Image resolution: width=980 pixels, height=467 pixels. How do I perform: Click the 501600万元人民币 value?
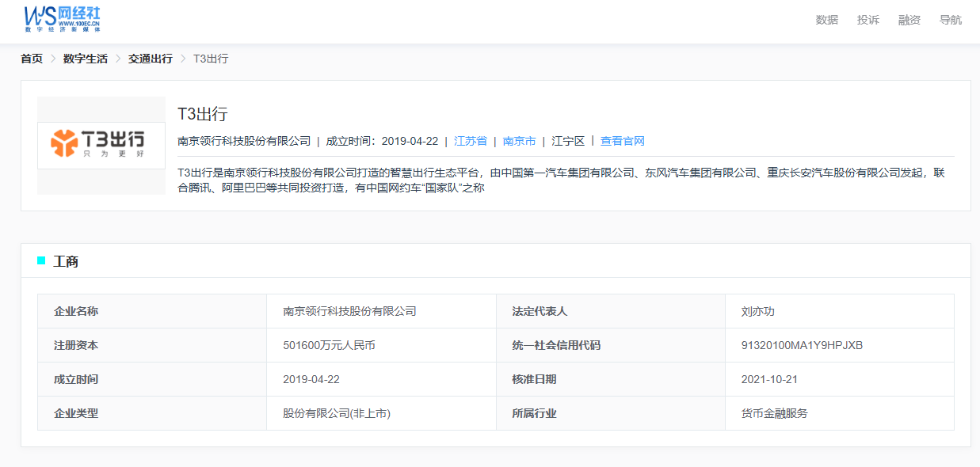(x=329, y=345)
